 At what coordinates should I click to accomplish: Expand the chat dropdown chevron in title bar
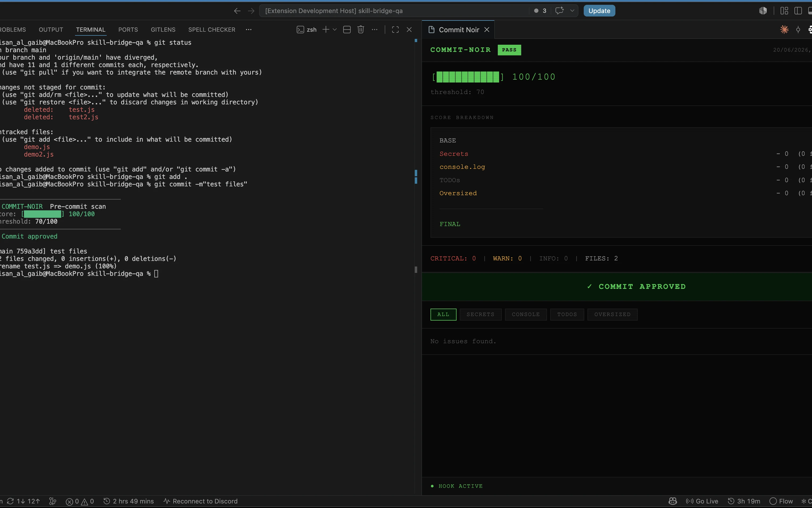572,11
